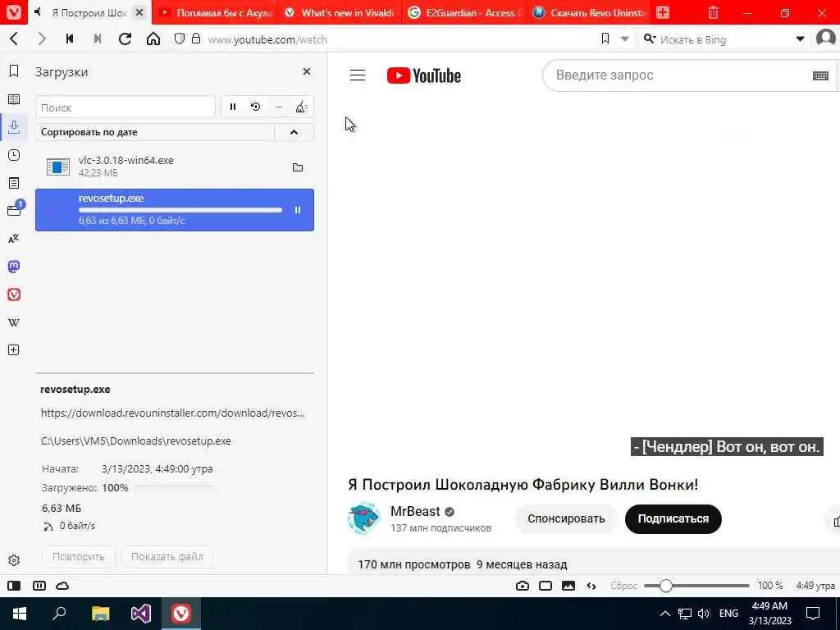Switch to 'Скачать Revo Uninsta' tab

click(x=589, y=12)
